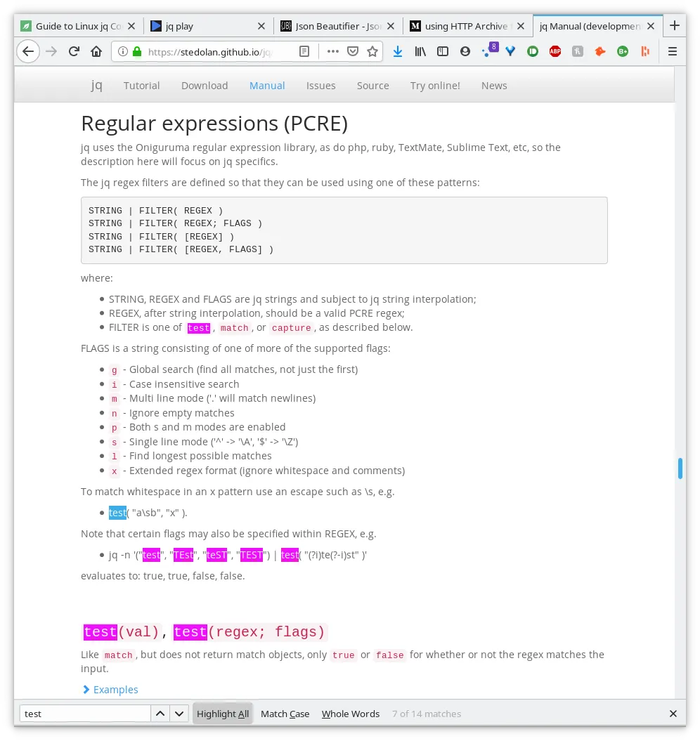
Task: Open the Firefox home page
Action: click(x=96, y=51)
